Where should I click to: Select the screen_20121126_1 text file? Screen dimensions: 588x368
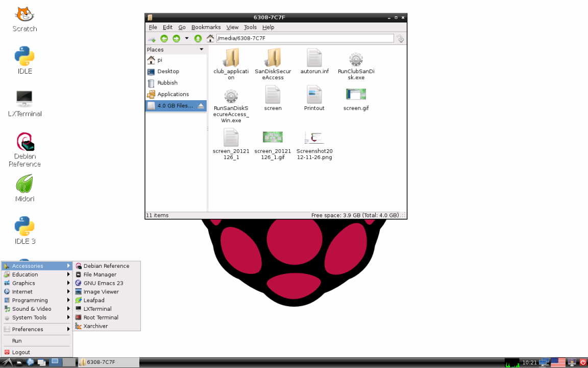pos(231,144)
